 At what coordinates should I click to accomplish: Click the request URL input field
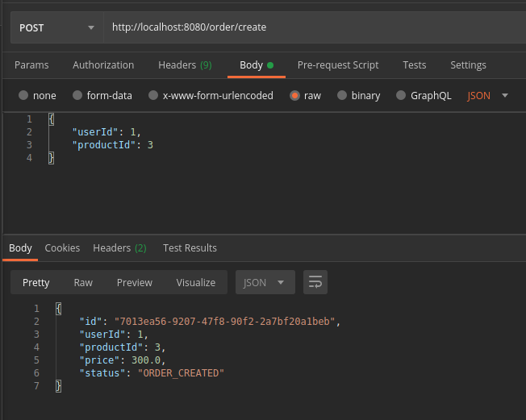[x=315, y=27]
